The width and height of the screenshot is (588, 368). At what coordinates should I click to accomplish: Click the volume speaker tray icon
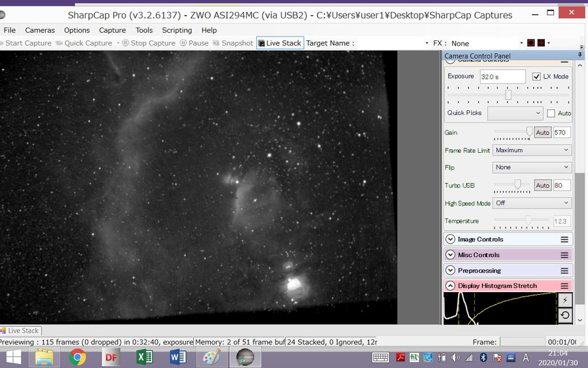coord(455,358)
